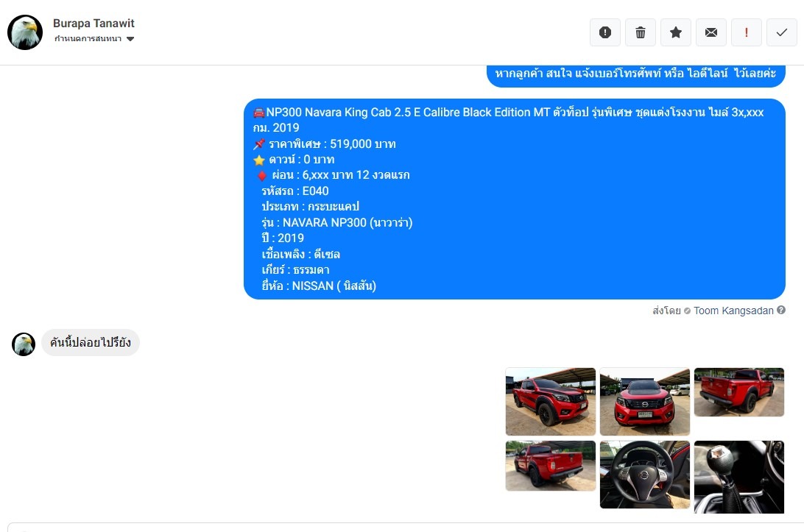This screenshot has width=804, height=532.
Task: Open gear shift knob photo
Action: (739, 477)
